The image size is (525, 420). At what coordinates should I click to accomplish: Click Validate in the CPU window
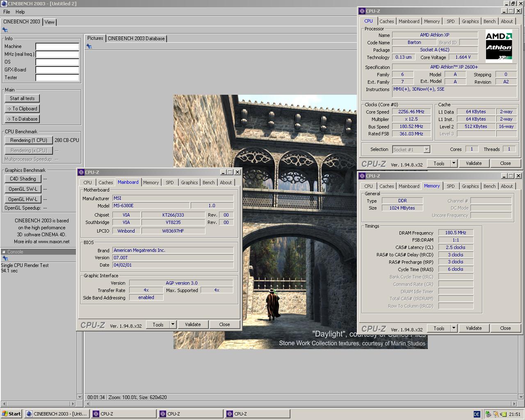[x=474, y=163]
